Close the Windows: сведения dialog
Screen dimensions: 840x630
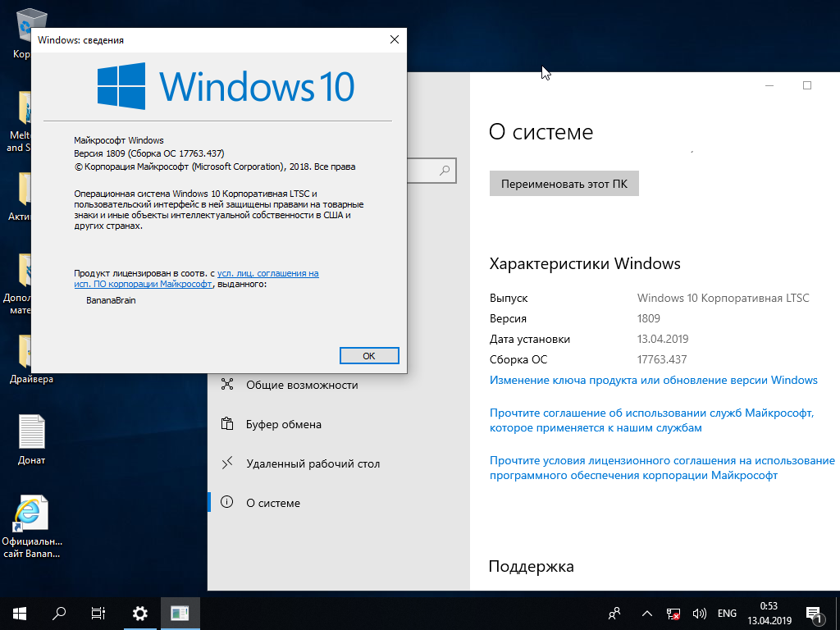[395, 39]
